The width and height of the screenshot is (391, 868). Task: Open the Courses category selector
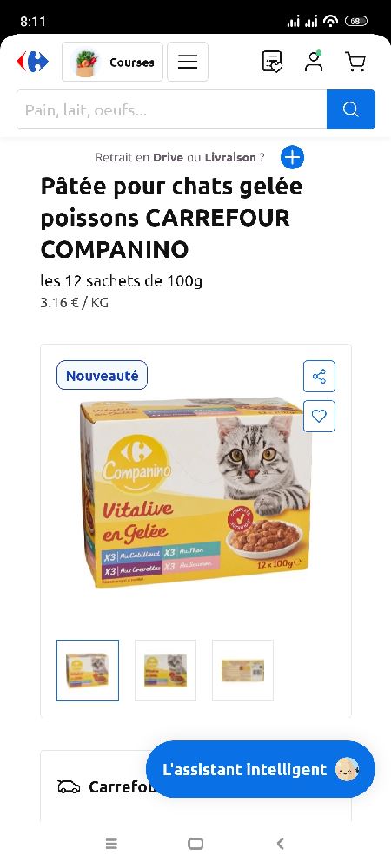coord(112,62)
